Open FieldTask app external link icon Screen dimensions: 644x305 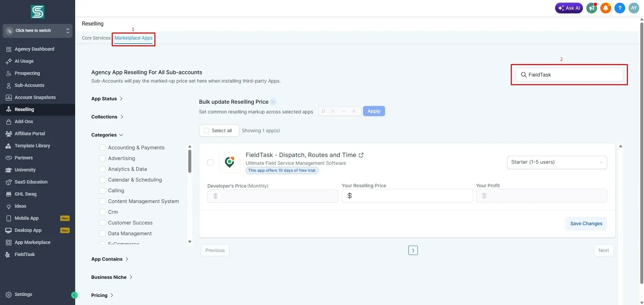pyautogui.click(x=361, y=155)
